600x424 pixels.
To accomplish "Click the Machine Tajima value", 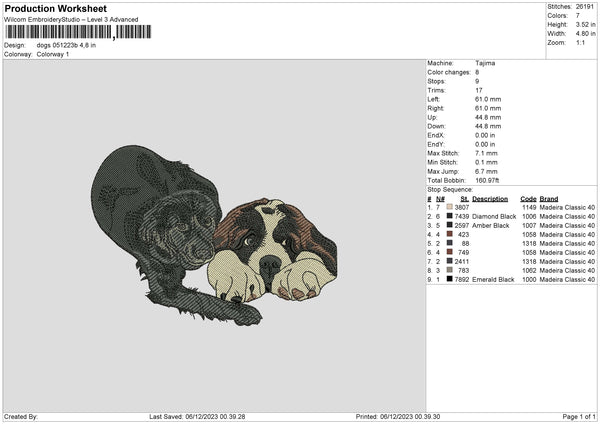I will (486, 63).
